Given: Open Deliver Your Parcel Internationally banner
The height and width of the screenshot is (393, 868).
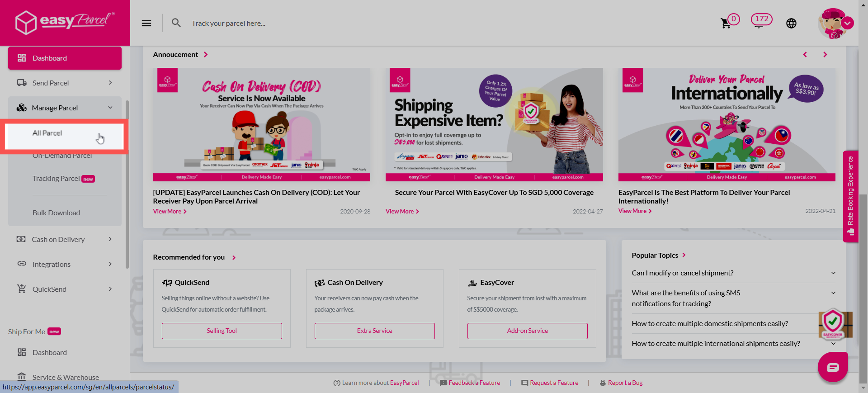Looking at the screenshot, I should click(x=727, y=124).
